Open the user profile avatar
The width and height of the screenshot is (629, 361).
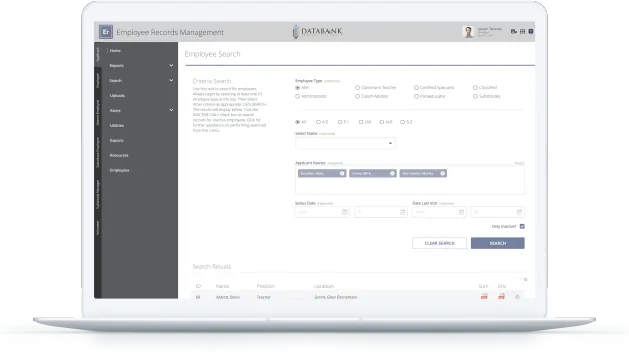[x=468, y=32]
